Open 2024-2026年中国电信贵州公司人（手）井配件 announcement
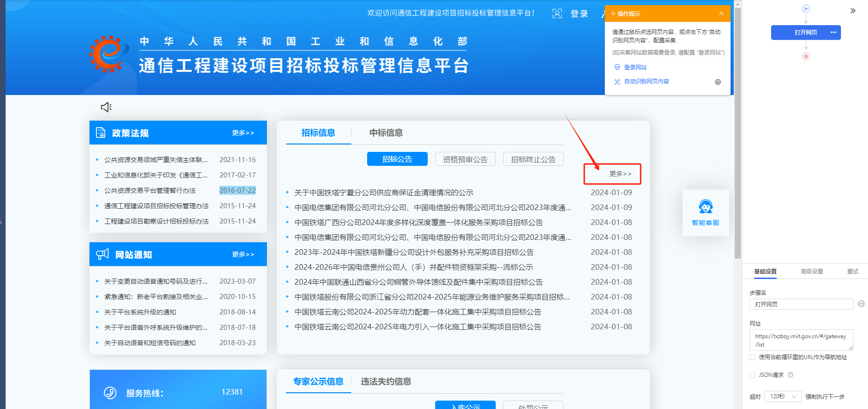Screen dimensions: 868x409 413,267
